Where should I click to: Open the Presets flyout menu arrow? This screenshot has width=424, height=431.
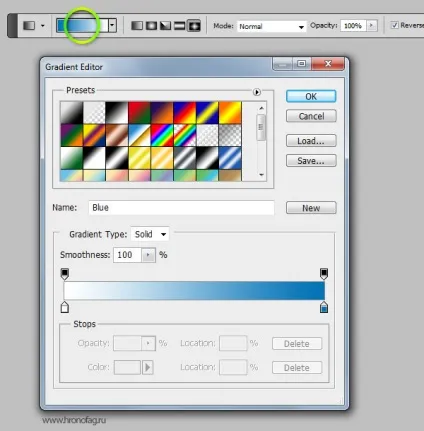pos(257,92)
